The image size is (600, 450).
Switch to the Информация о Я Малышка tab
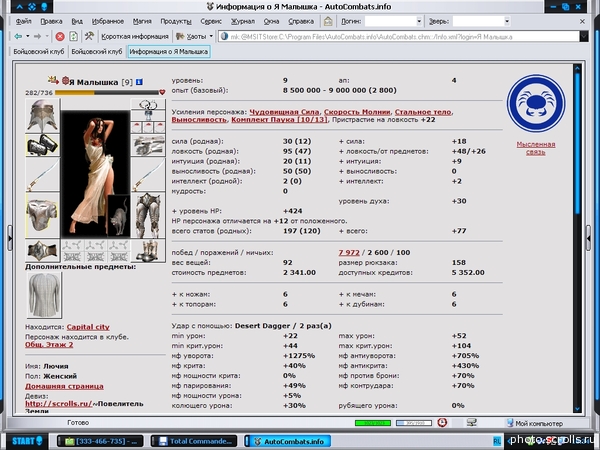click(x=169, y=52)
